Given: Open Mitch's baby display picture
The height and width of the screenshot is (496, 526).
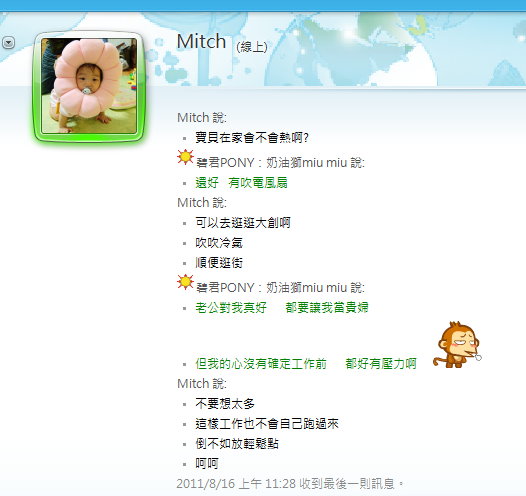Looking at the screenshot, I should pos(89,86).
